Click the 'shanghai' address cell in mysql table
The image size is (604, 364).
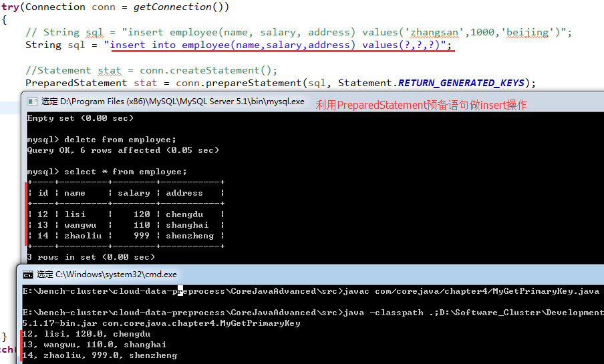coord(187,225)
